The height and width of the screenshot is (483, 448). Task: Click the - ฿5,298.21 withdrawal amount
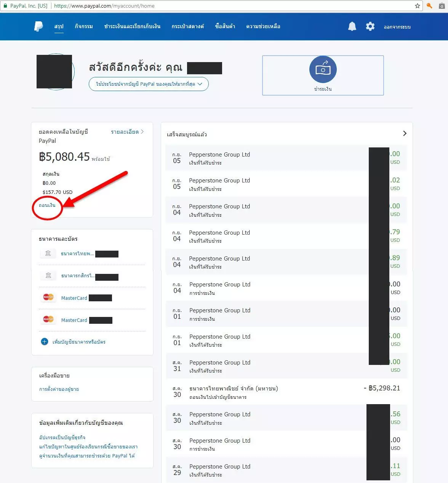pos(382,388)
